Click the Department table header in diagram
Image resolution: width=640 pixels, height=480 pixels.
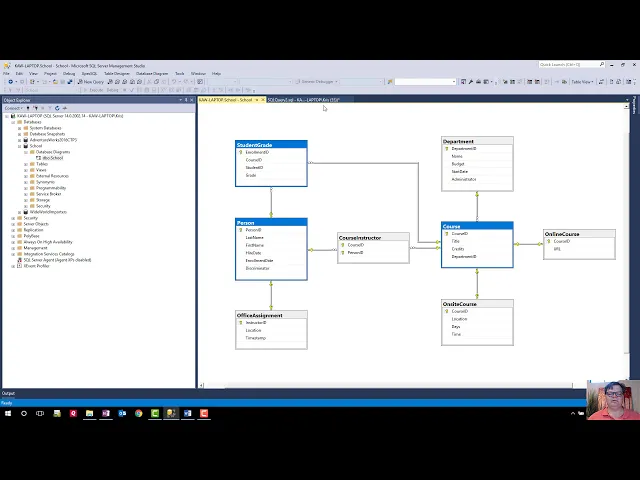tap(477, 141)
